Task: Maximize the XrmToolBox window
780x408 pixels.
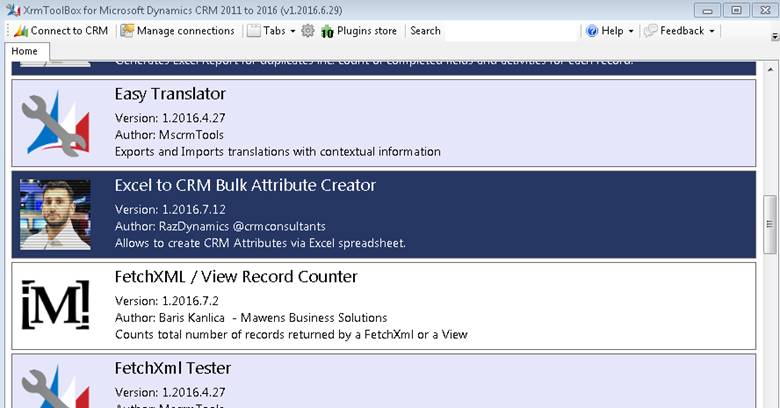Action: 736,10
